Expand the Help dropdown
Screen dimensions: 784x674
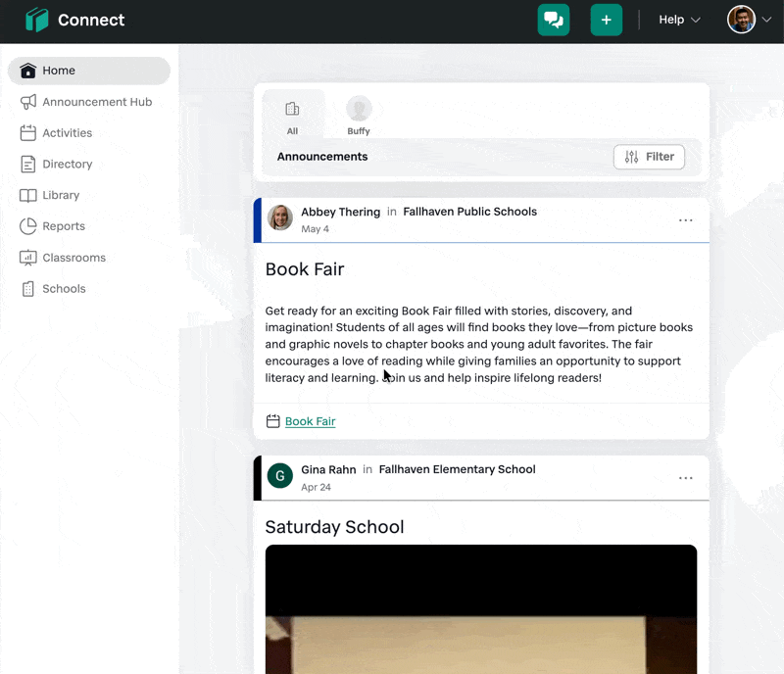pos(679,20)
